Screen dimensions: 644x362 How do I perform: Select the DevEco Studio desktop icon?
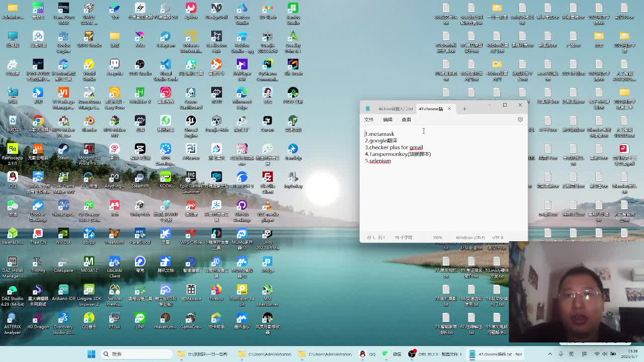click(242, 14)
